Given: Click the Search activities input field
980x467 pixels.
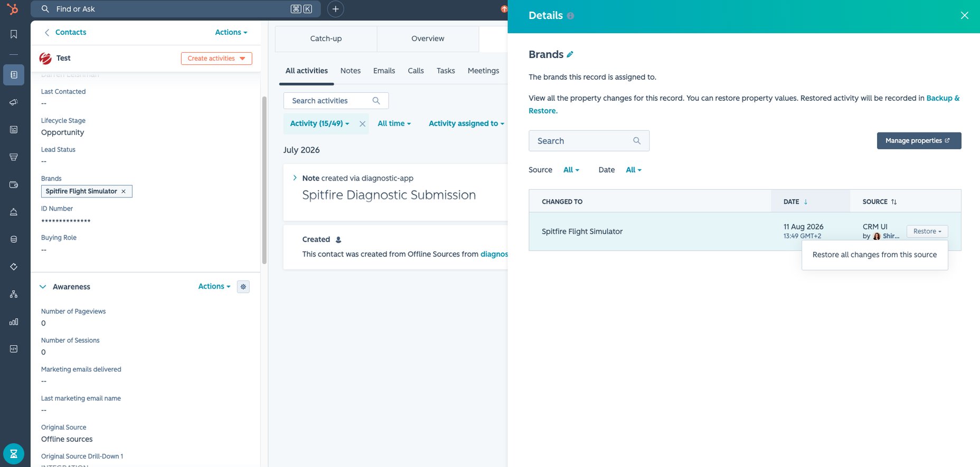Looking at the screenshot, I should 336,101.
